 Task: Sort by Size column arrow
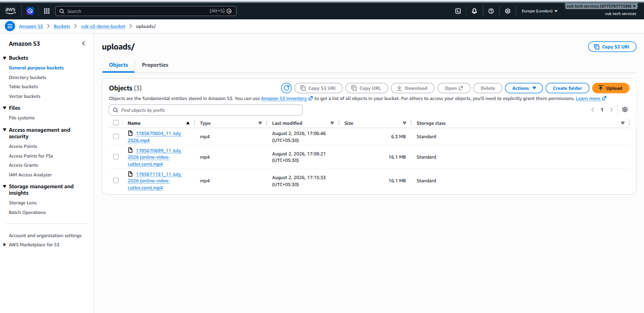coord(405,123)
